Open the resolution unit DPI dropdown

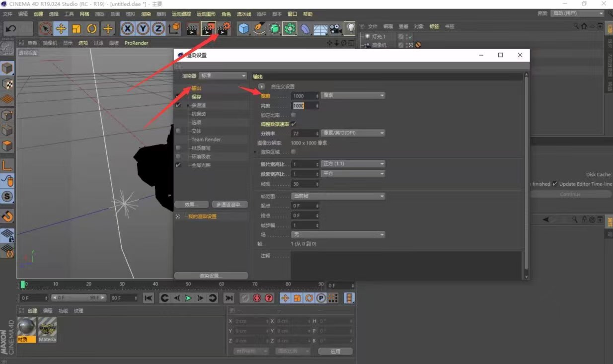pos(353,133)
